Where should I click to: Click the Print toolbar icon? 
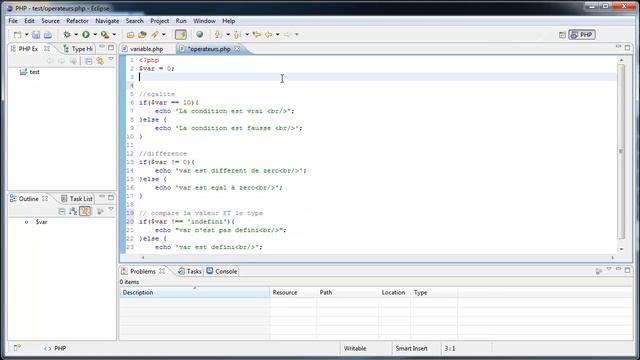48,35
